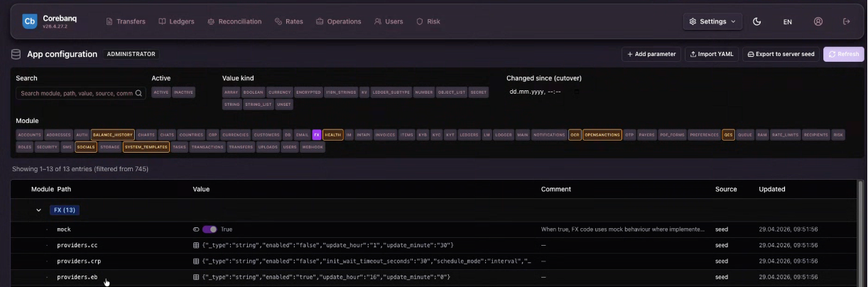Image resolution: width=868 pixels, height=287 pixels.
Task: Collapse the FX (13) group chevron
Action: point(38,210)
